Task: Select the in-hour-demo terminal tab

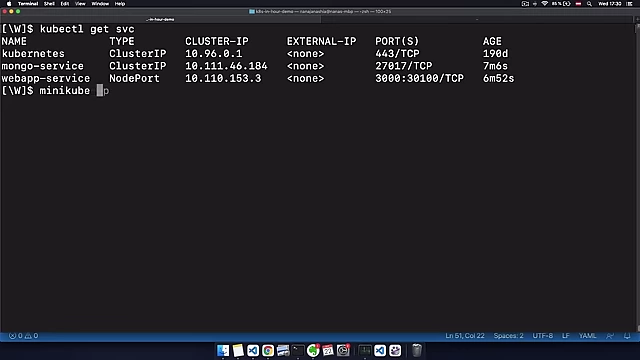Action: pyautogui.click(x=160, y=19)
